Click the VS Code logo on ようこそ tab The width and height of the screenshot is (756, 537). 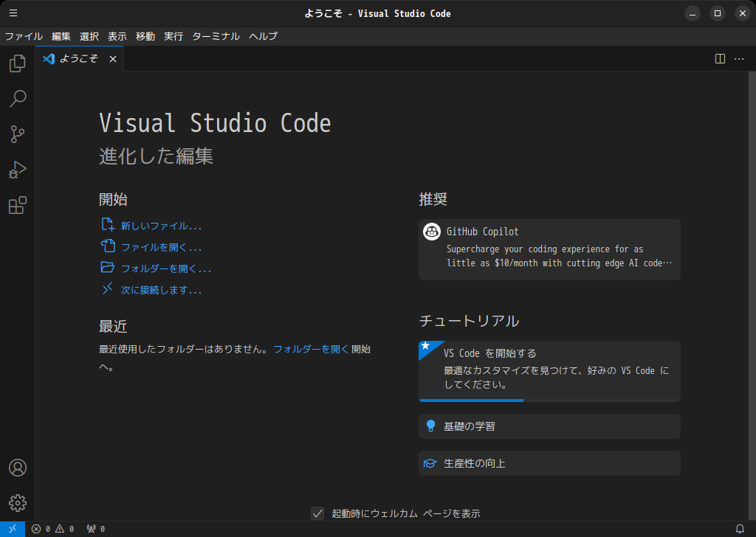pos(49,59)
